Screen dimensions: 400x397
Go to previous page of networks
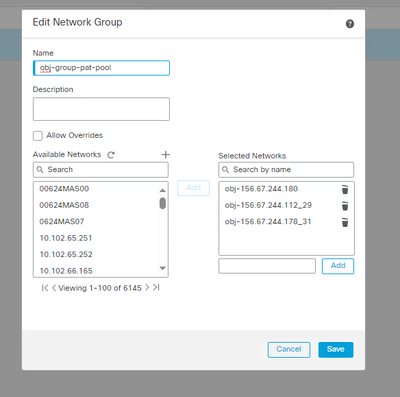pyautogui.click(x=54, y=288)
